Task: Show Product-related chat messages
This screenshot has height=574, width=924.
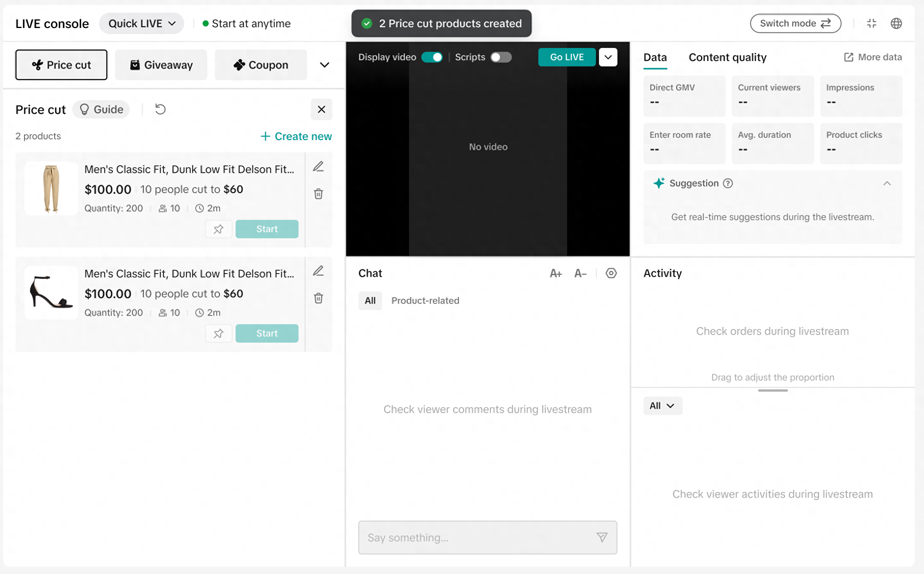Action: click(x=425, y=300)
